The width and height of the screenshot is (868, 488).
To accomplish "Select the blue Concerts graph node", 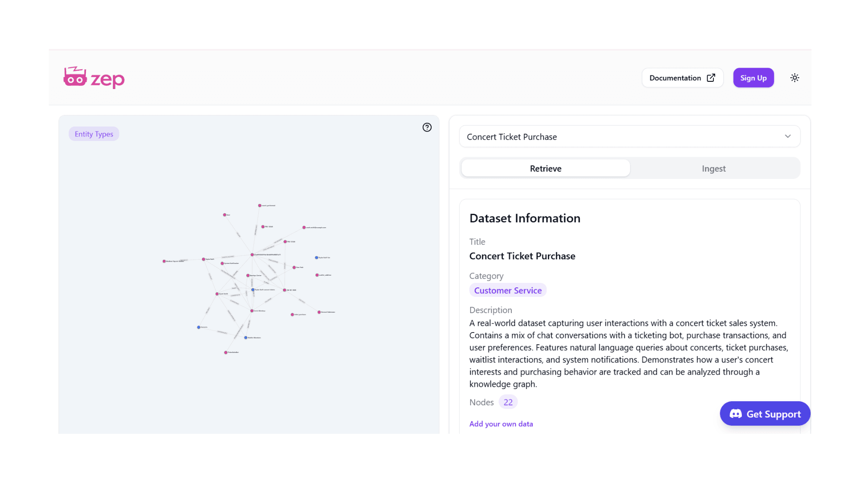I will click(198, 327).
